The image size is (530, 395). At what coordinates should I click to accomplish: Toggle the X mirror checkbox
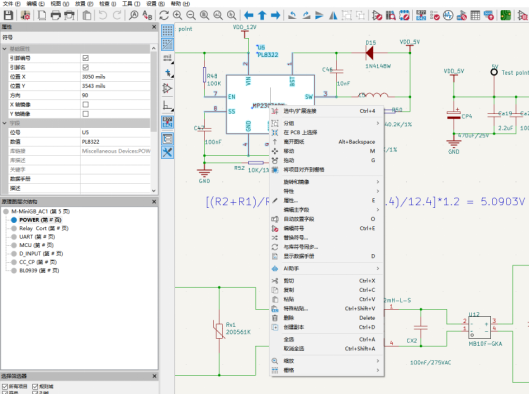(x=86, y=104)
